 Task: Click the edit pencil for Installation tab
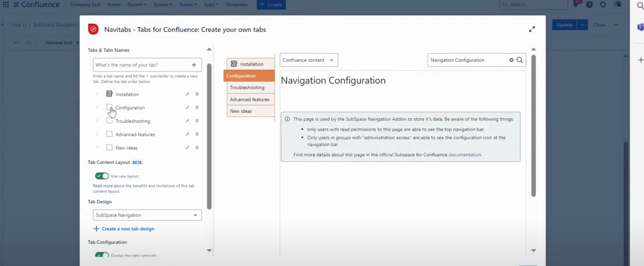pyautogui.click(x=187, y=94)
